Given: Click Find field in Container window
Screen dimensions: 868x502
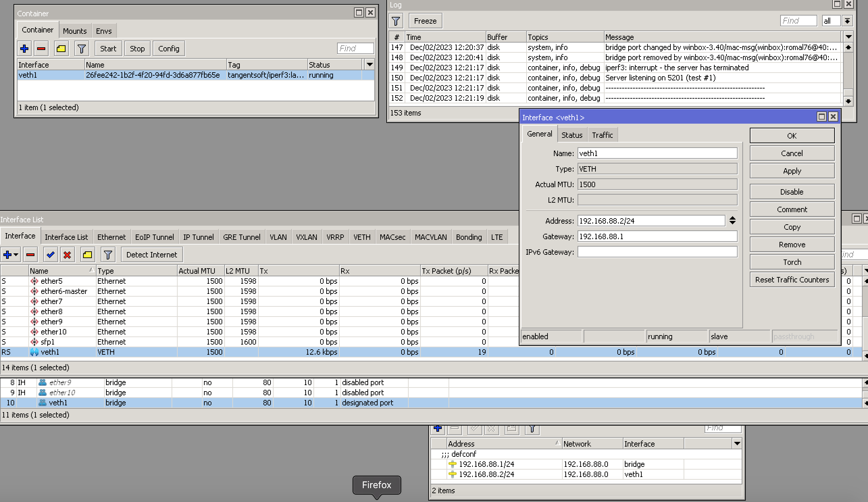Looking at the screenshot, I should point(355,48).
